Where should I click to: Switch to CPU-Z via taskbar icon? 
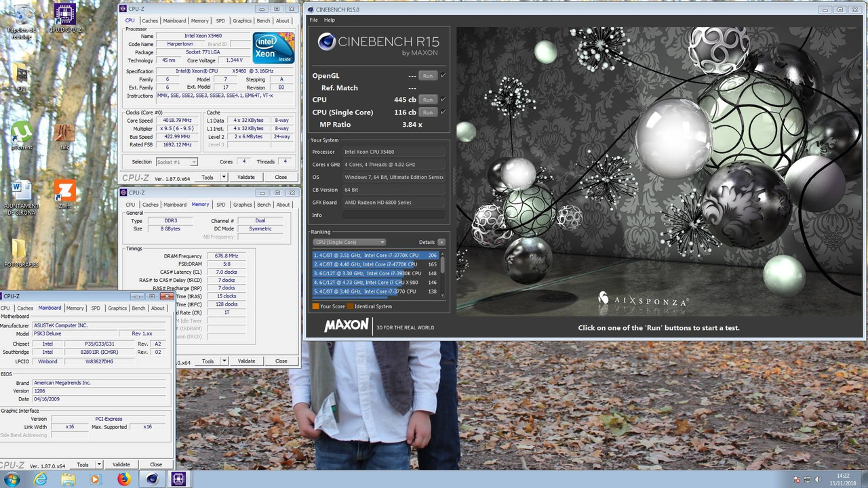178,479
